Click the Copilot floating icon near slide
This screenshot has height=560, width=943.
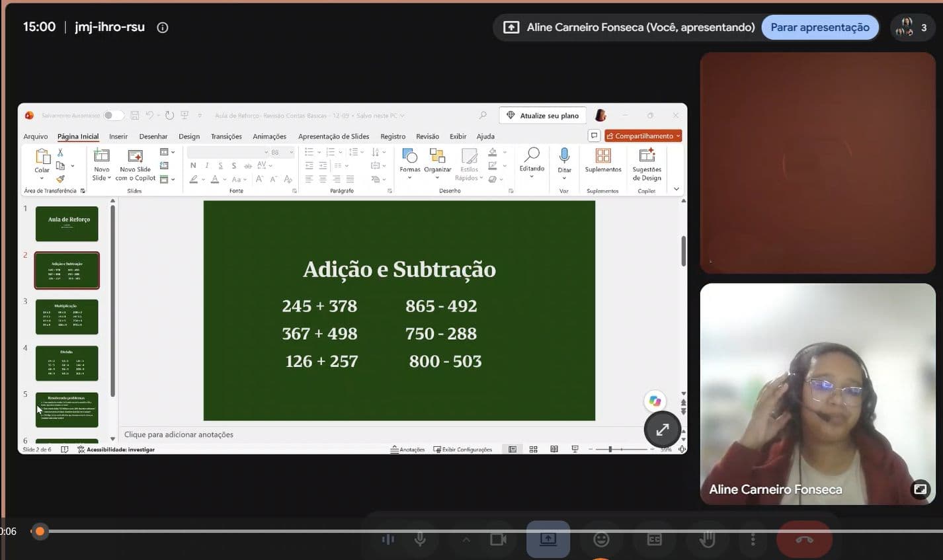[655, 401]
